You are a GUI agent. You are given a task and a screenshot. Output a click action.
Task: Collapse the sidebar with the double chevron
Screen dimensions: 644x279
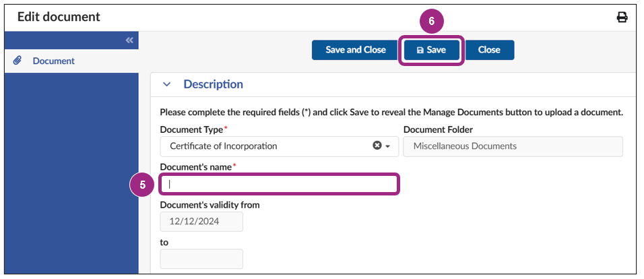point(129,40)
